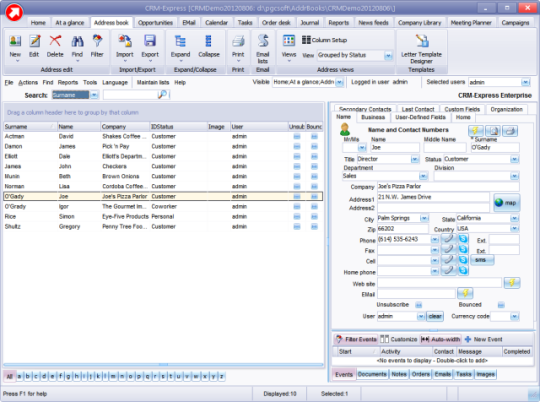The image size is (540, 402).
Task: Expand the Title Director dropdown
Action: 415,159
